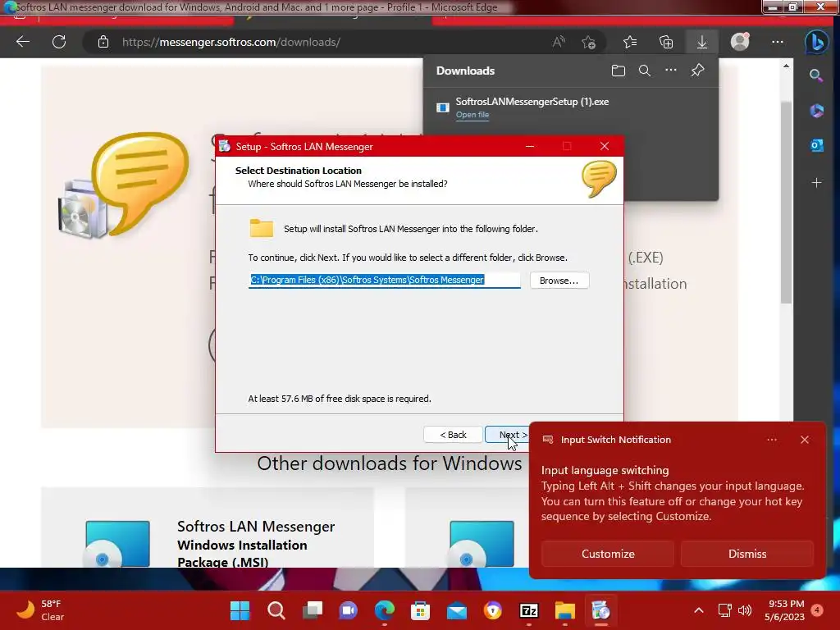Viewport: 840px width, 630px height.
Task: Click Next in Setup wizard
Action: click(x=508, y=435)
